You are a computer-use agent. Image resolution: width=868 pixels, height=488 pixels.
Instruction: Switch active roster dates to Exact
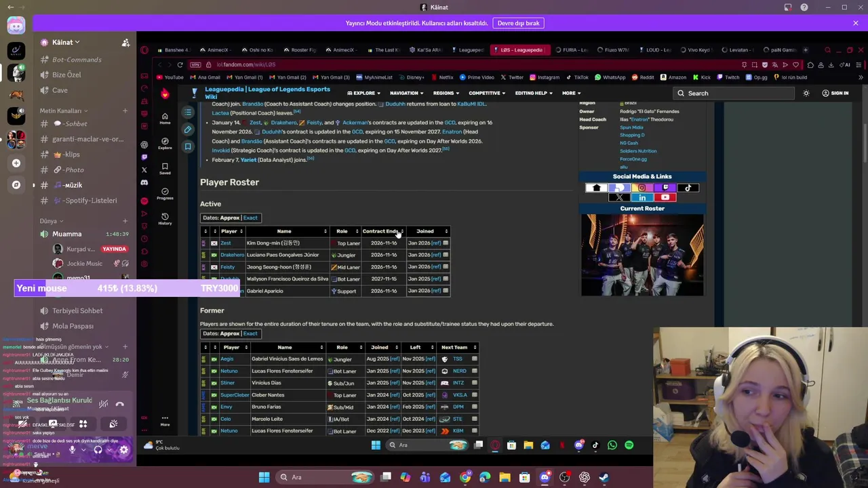[x=250, y=218]
